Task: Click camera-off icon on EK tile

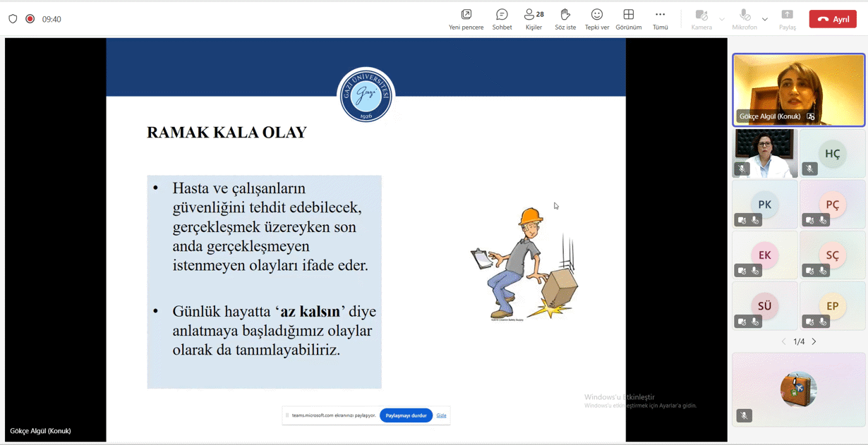Action: (x=742, y=271)
